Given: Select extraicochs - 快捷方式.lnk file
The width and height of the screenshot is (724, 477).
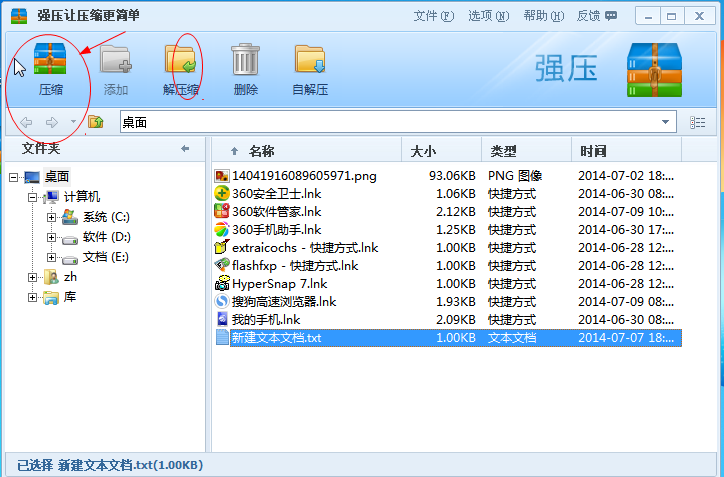Looking at the screenshot, I should click(305, 248).
